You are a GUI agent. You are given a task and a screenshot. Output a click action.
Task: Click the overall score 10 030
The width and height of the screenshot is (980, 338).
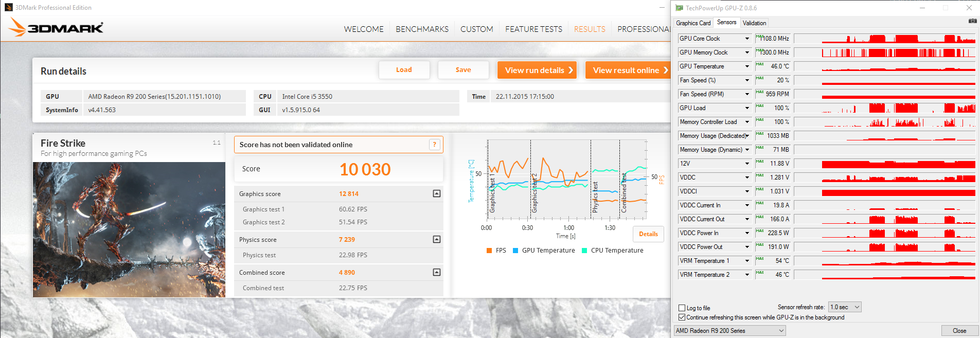click(x=365, y=169)
